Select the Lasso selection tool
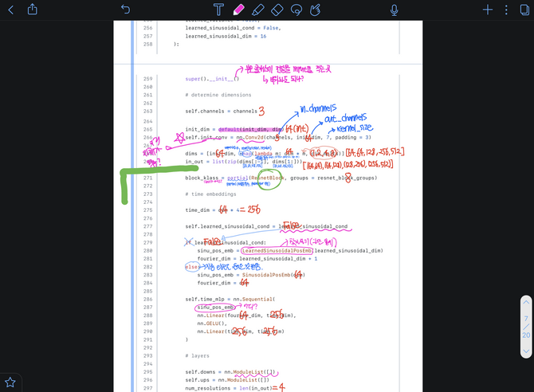The image size is (534, 392). pyautogui.click(x=296, y=10)
